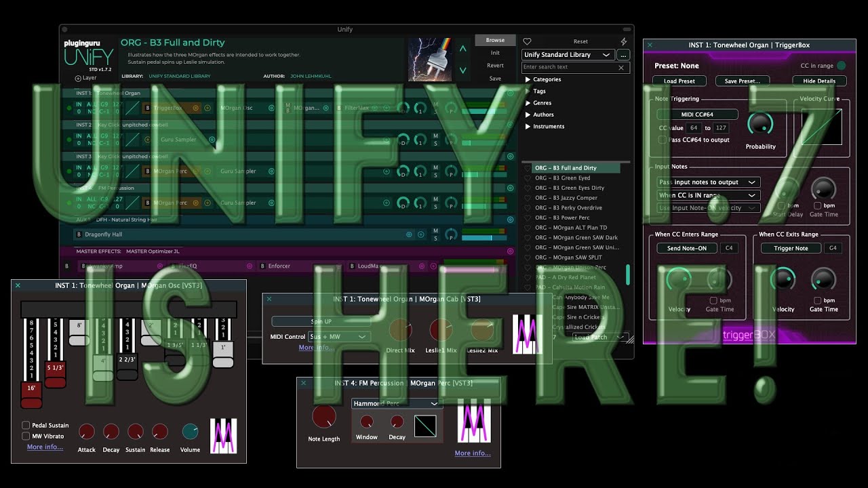Open the Pass input notes to output dropdown
Viewport: 868px width, 488px height.
tap(708, 182)
